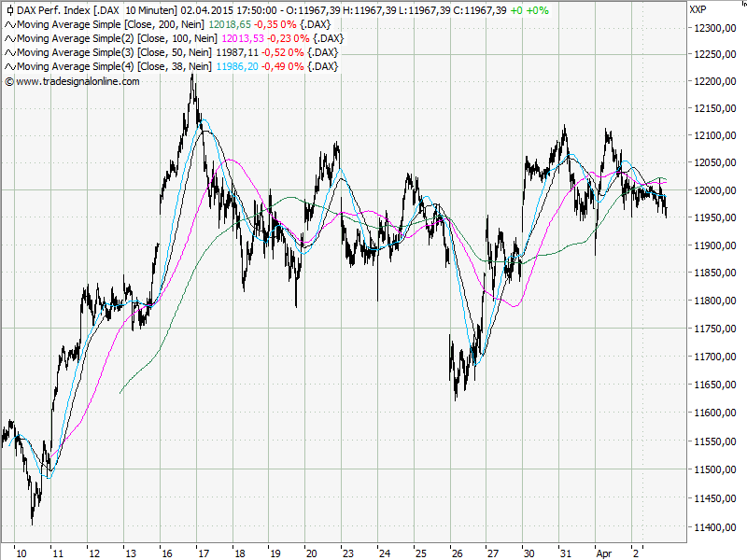Select the wave icon of Moving Average Simple(3)

click(x=8, y=52)
